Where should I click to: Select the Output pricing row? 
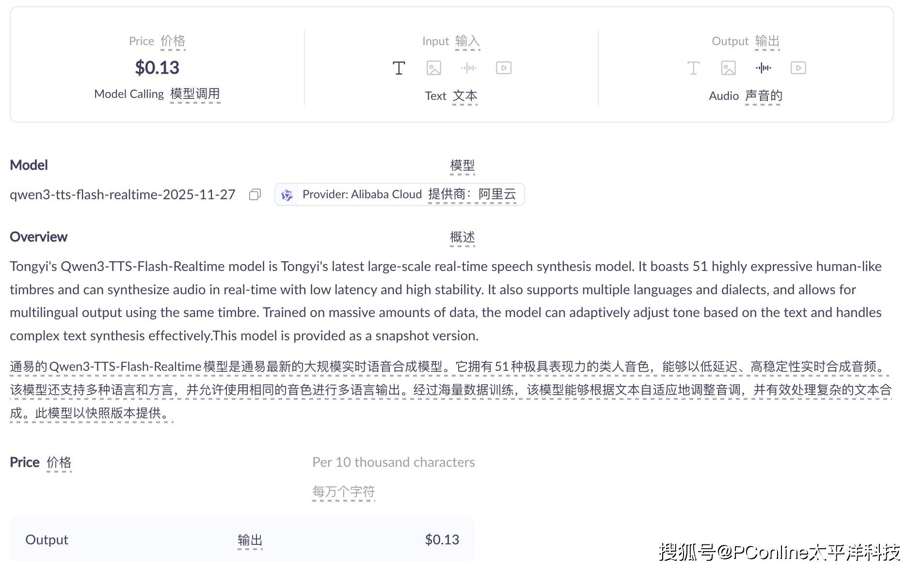click(242, 540)
